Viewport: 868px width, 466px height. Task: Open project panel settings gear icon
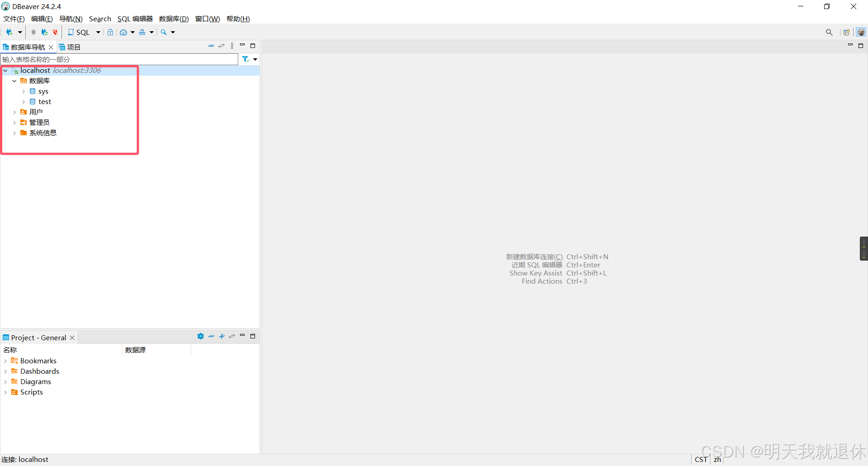[x=201, y=336]
